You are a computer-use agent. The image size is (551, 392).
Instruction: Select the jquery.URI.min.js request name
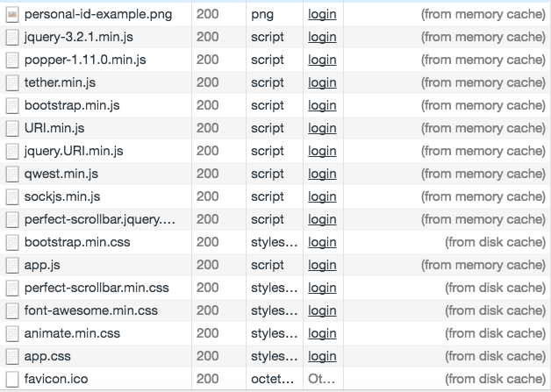[74, 152]
